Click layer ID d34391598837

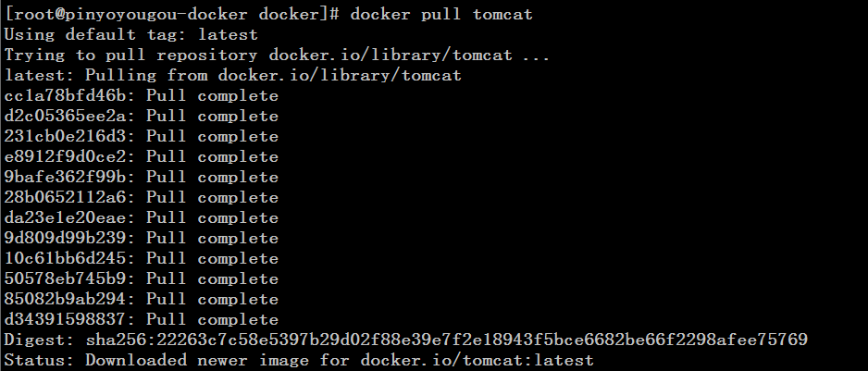point(66,319)
